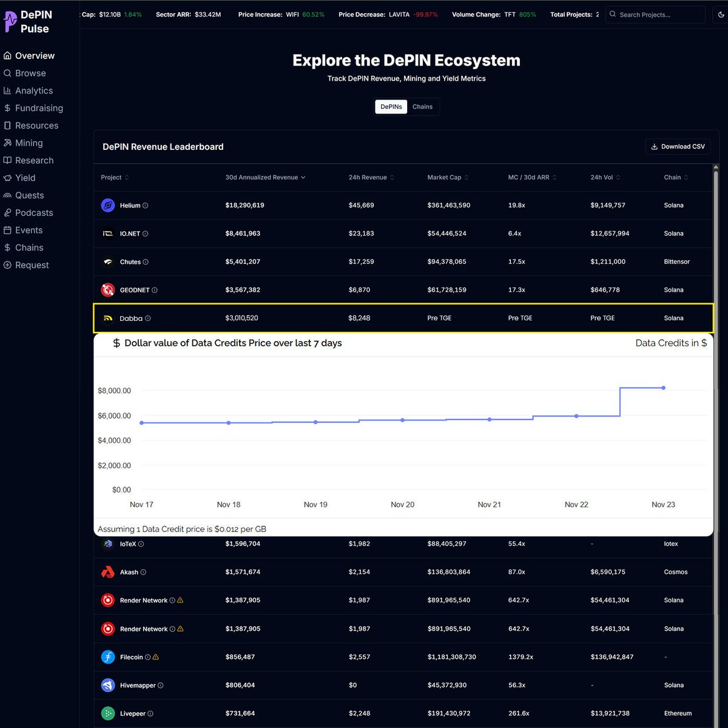Select the DePINs tab
This screenshot has height=728, width=728.
[x=391, y=107]
